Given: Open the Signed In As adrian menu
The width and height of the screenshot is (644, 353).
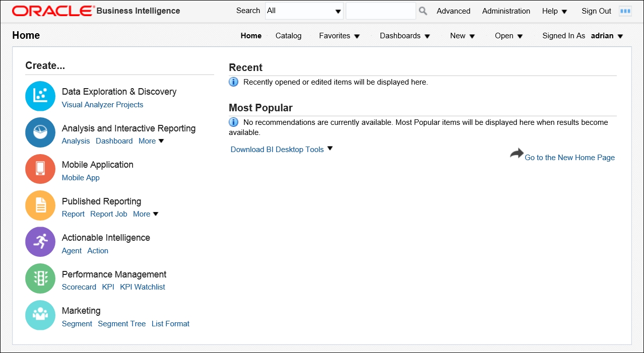Looking at the screenshot, I should coord(607,36).
